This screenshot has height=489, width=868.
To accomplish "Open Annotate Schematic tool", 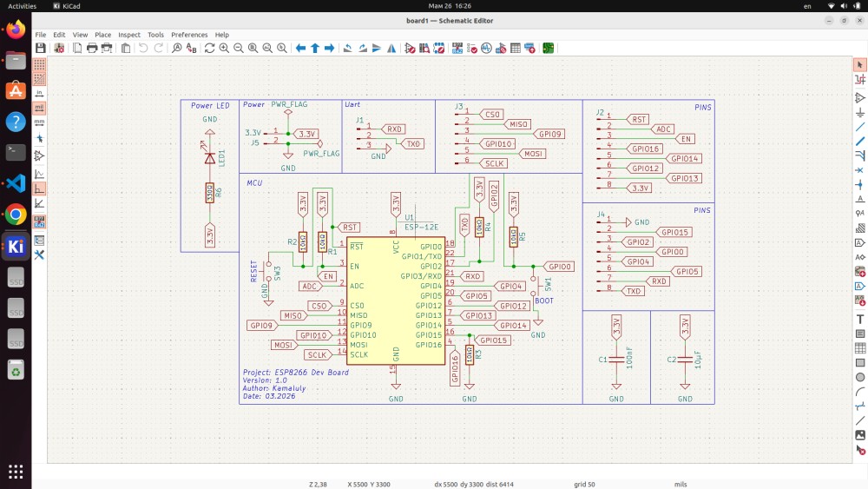I will point(457,48).
